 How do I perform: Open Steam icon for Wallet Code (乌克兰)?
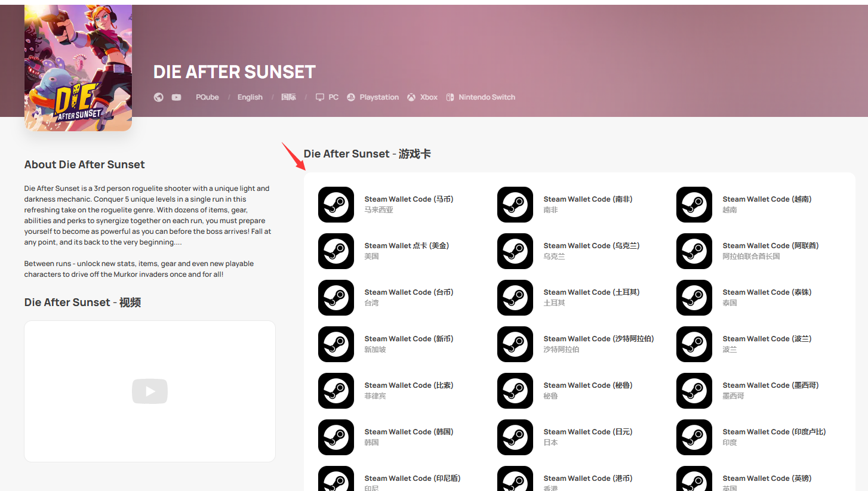pos(515,251)
